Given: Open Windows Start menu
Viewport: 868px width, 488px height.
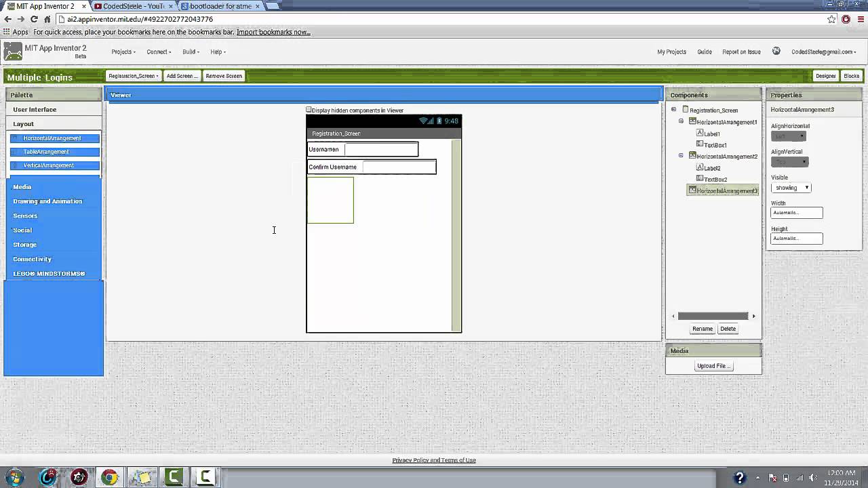Looking at the screenshot, I should (x=14, y=477).
